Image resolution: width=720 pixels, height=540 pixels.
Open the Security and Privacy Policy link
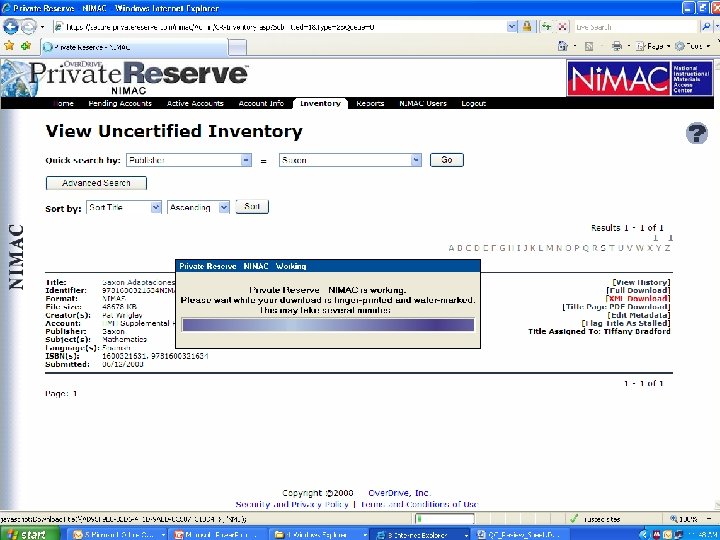click(x=292, y=504)
